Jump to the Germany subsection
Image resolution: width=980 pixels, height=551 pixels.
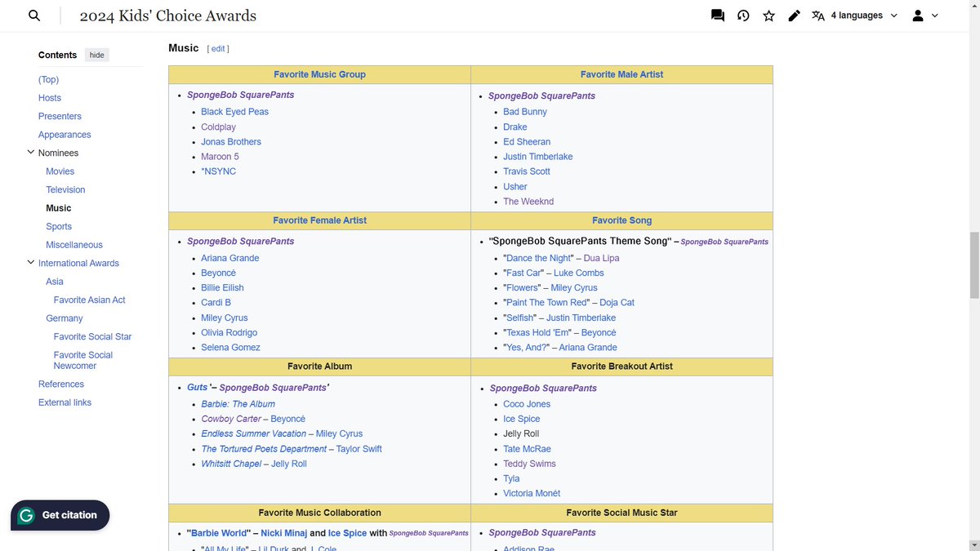65,318
